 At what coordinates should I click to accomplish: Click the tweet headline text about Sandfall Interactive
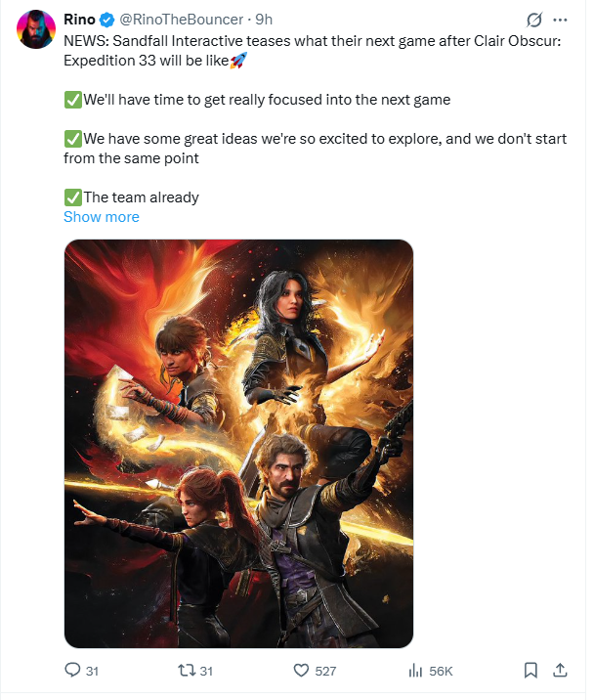312,51
